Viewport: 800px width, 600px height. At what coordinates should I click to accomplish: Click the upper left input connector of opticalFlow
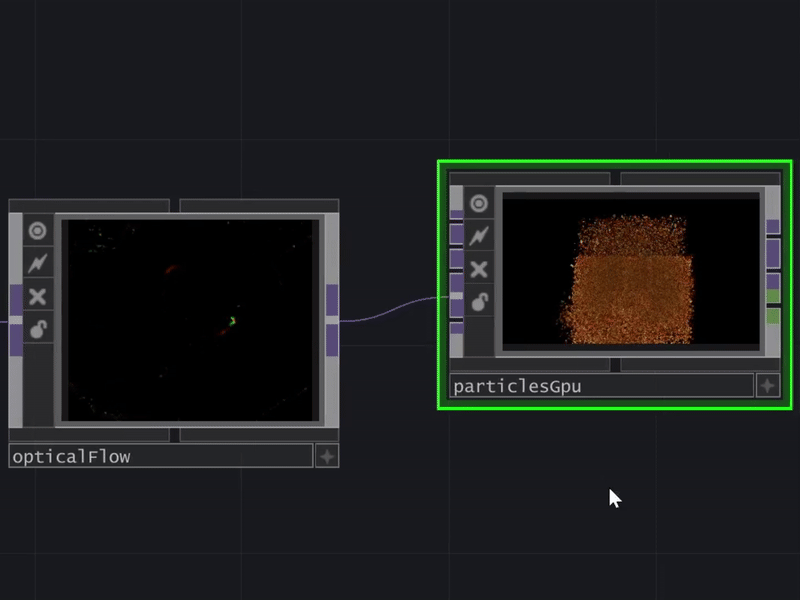[16, 298]
